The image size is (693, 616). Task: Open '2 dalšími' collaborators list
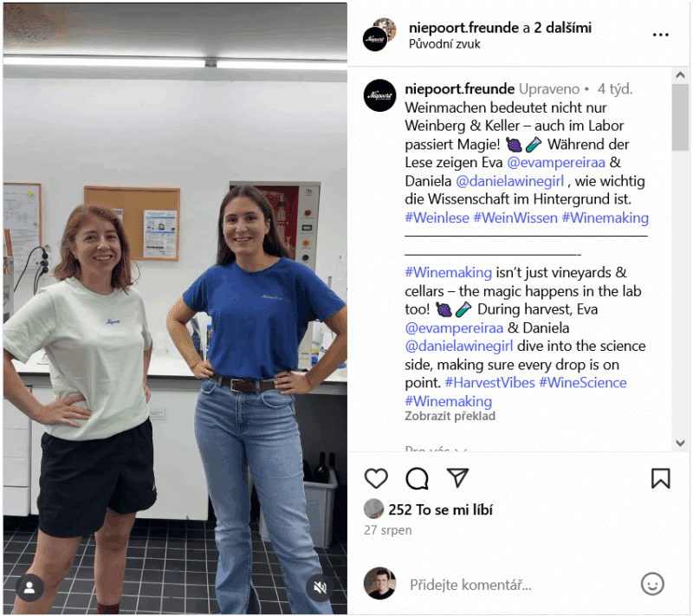(562, 28)
